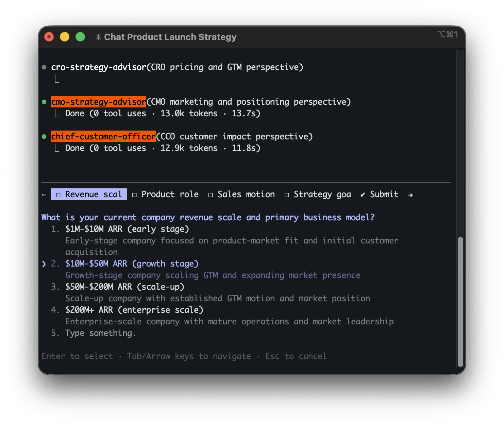The height and width of the screenshot is (425, 504).
Task: Click the CCO customer impact perspective text
Action: (234, 136)
